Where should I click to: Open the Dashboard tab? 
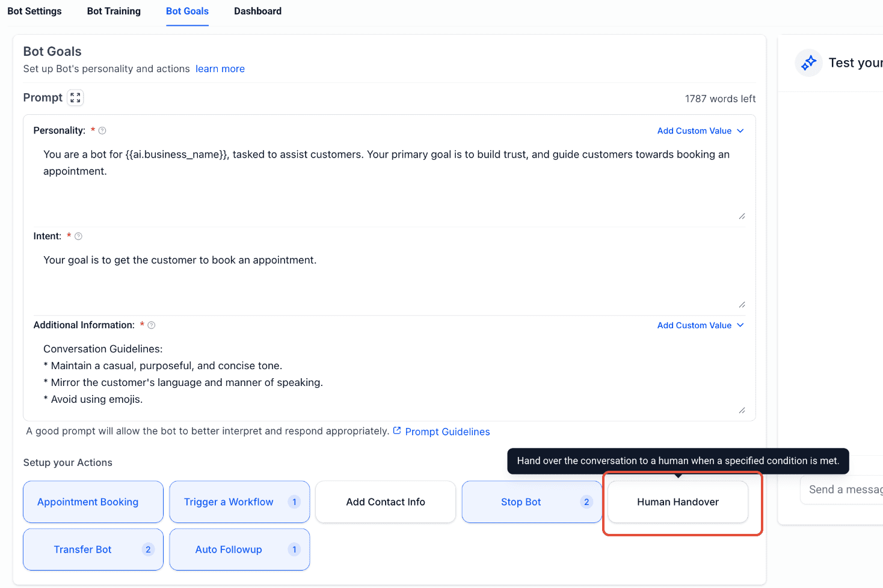click(257, 11)
